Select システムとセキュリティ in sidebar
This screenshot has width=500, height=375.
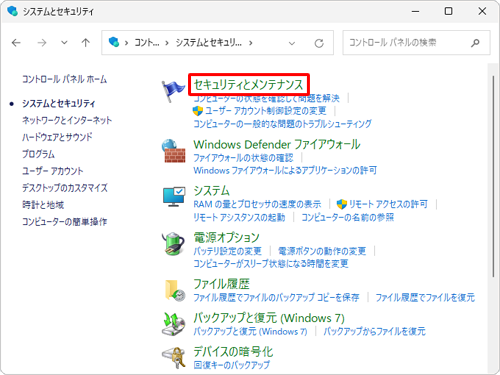point(59,103)
